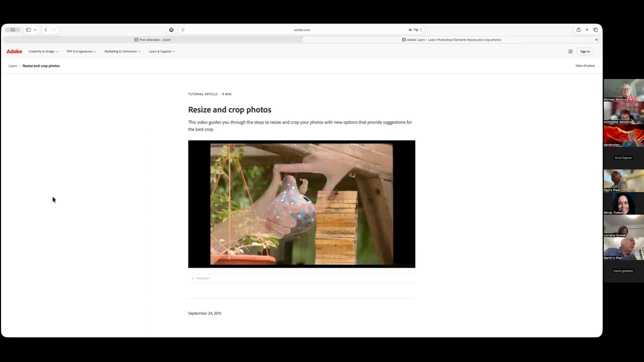Click the September 24, 2015 date text
This screenshot has height=362, width=644.
tap(205, 313)
